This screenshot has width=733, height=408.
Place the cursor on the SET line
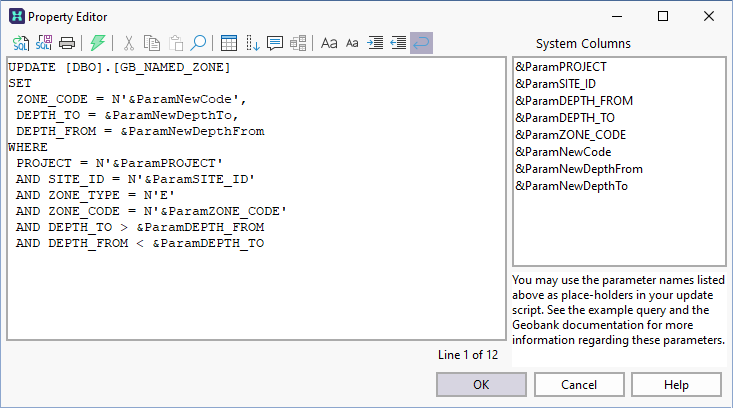pyautogui.click(x=20, y=83)
